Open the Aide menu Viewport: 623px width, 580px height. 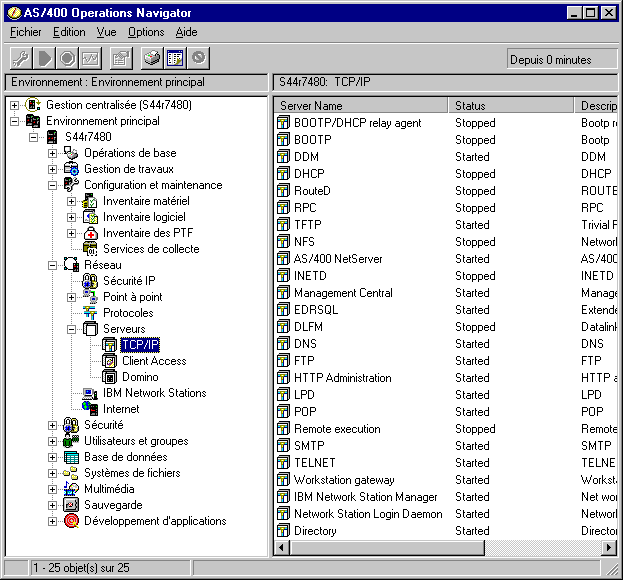click(186, 32)
